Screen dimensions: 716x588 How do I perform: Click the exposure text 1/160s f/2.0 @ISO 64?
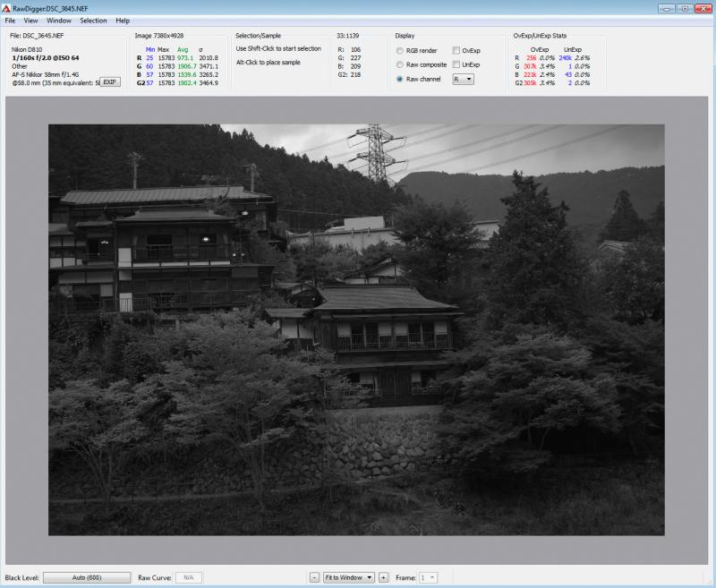[x=46, y=58]
